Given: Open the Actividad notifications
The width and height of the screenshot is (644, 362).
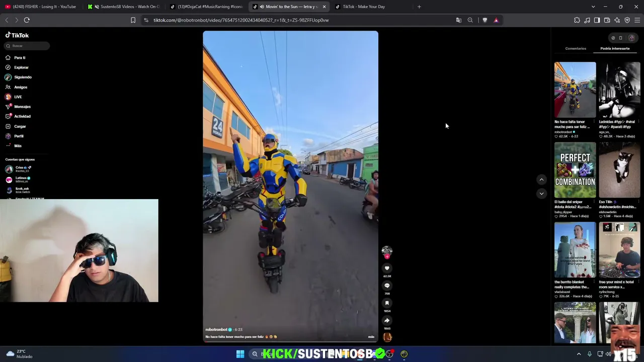Looking at the screenshot, I should [x=18, y=116].
